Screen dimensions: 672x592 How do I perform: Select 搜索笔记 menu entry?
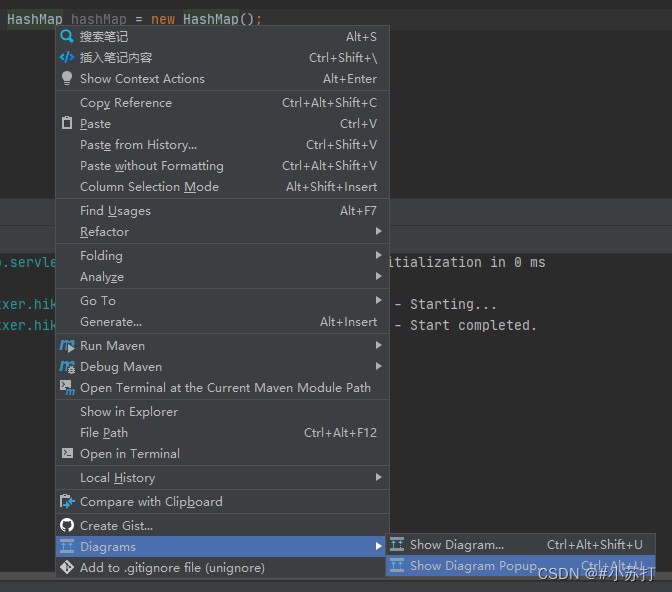coord(222,36)
